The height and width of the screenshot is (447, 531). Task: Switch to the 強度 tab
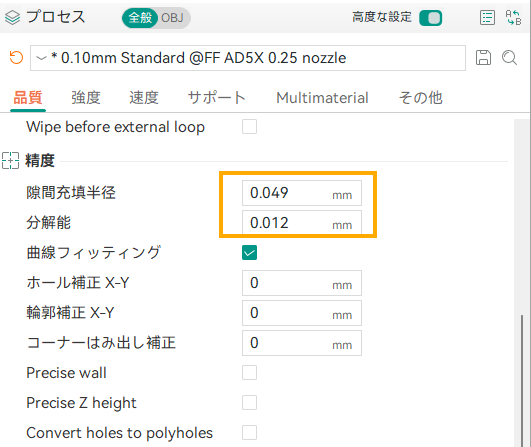[86, 98]
